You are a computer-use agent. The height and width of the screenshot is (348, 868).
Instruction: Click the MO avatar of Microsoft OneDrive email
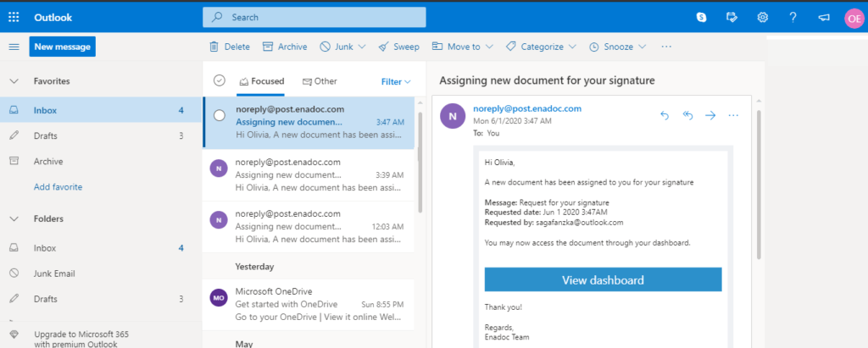pos(219,298)
